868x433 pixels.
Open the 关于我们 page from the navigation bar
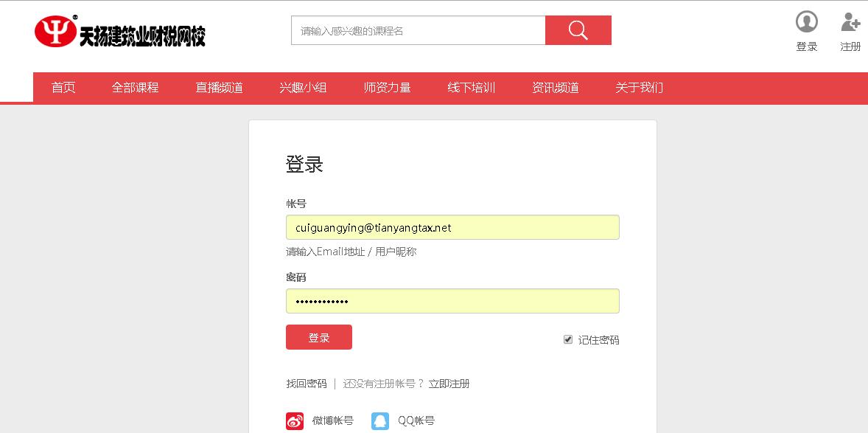(639, 88)
